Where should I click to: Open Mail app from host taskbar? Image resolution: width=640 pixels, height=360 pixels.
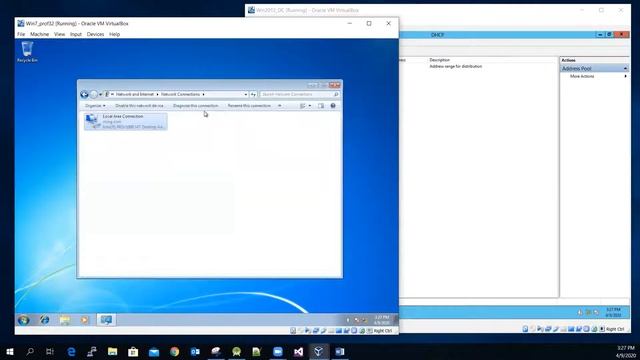point(154,351)
